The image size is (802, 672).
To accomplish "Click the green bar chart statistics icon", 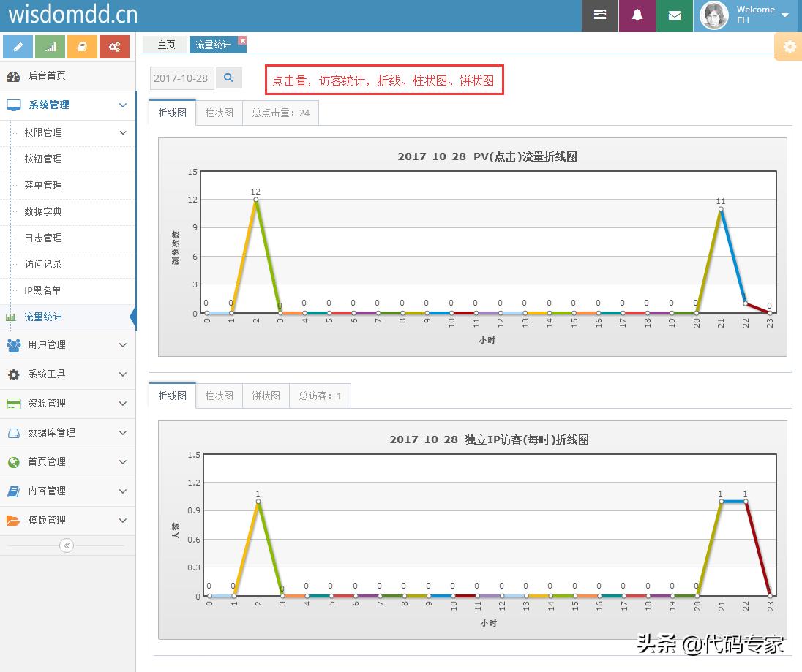I will tap(50, 45).
